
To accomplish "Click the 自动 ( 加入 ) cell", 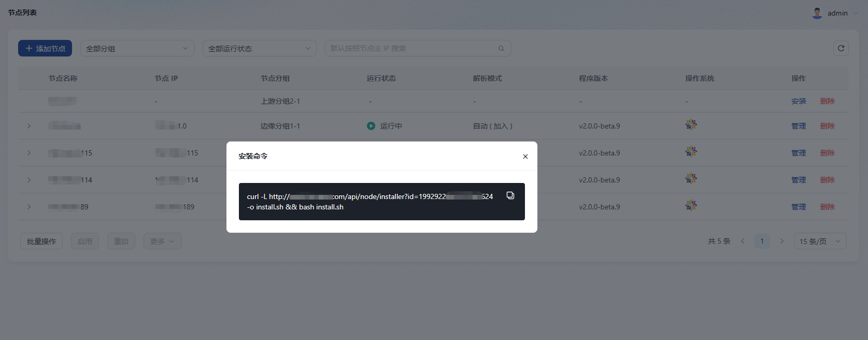I will coord(493,126).
